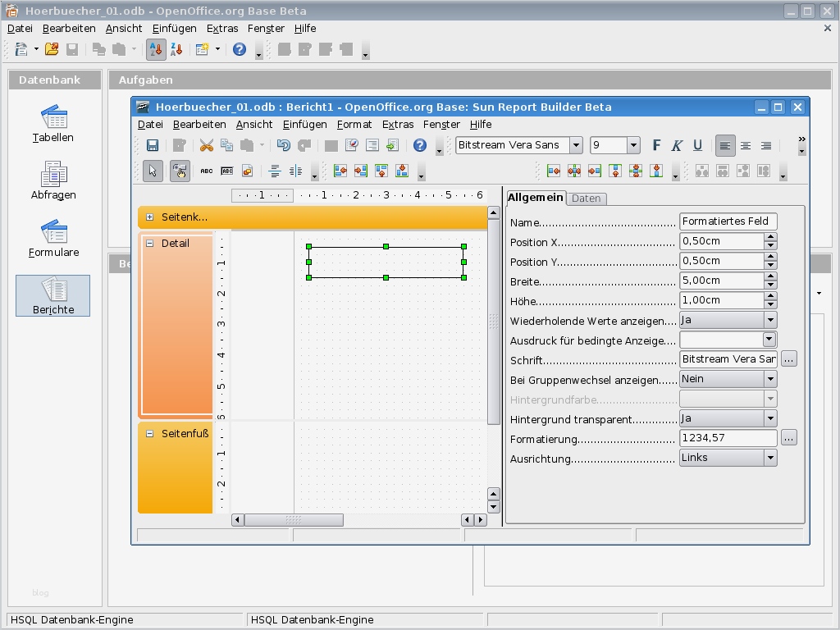Open the Sun Report Builder help
Viewport: 840px width, 630px height.
419,145
